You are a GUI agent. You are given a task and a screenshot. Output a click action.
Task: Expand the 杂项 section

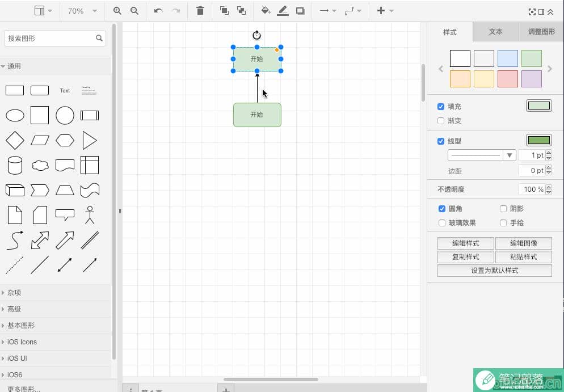click(56, 292)
